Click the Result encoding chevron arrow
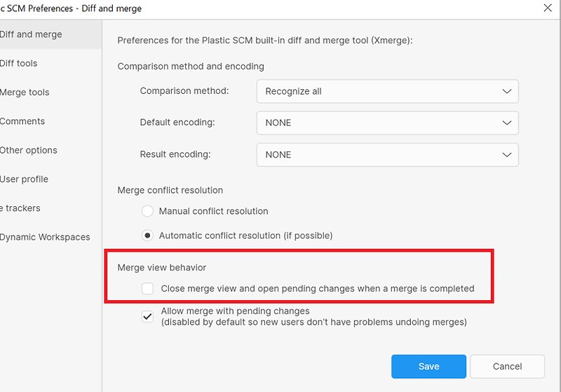 click(x=507, y=155)
